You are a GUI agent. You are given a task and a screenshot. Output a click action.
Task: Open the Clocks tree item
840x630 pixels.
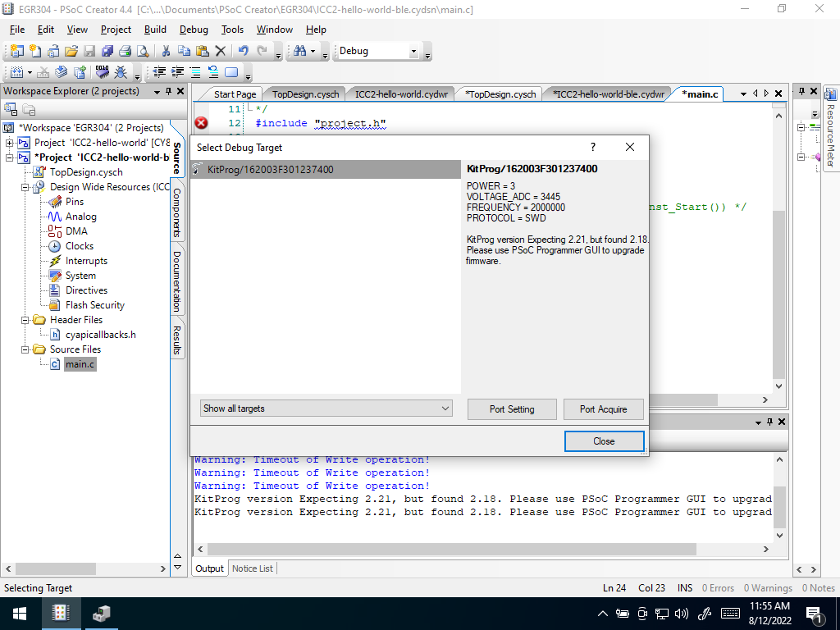point(80,246)
